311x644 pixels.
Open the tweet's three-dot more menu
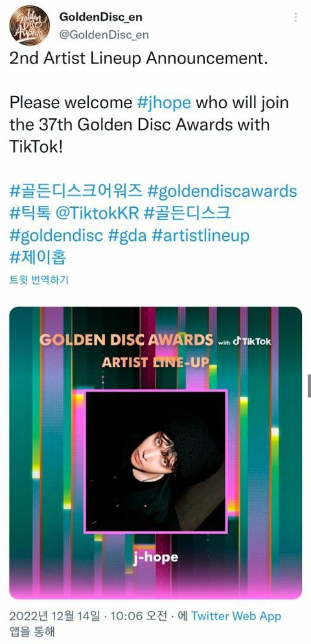pos(295,17)
